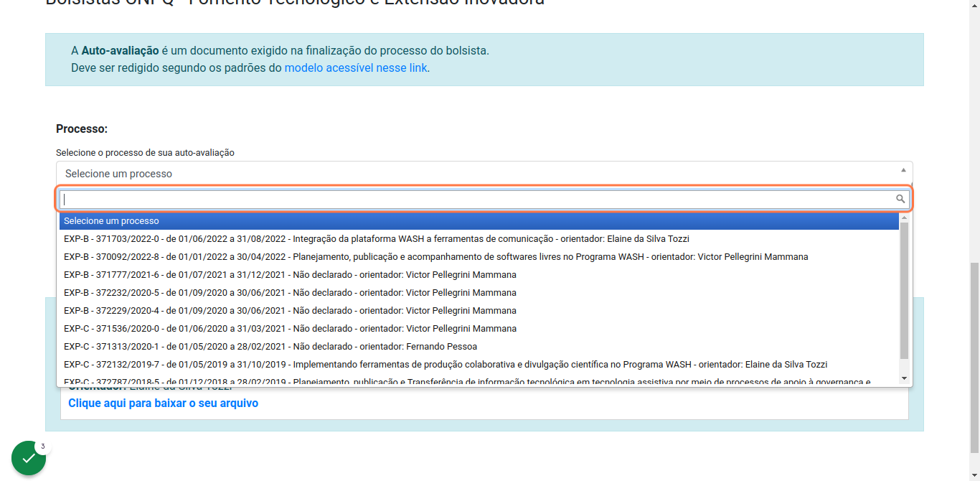Collapse the 'Selecione um processo' dropdown arrow
Viewport: 980px width, 481px height.
[903, 170]
